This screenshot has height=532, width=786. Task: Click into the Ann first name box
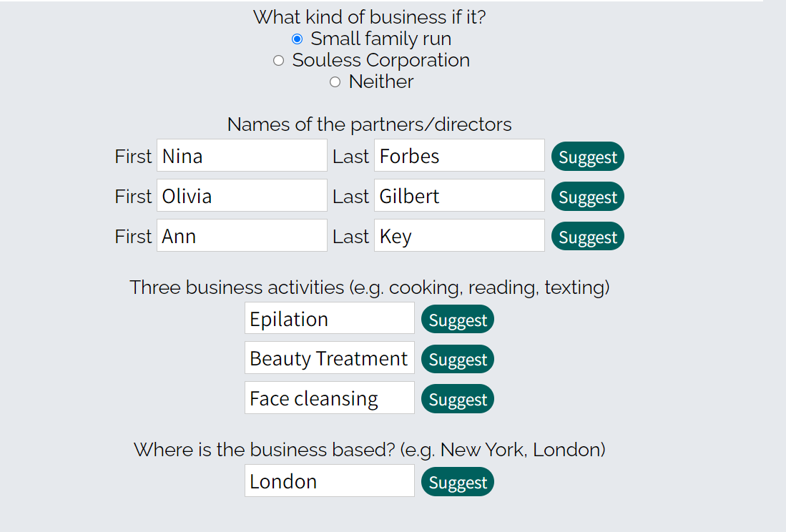[x=242, y=236]
